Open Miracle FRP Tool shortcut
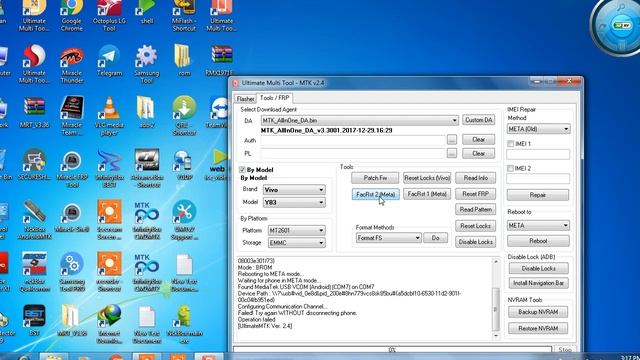This screenshot has width=640, height=360. (x=72, y=169)
